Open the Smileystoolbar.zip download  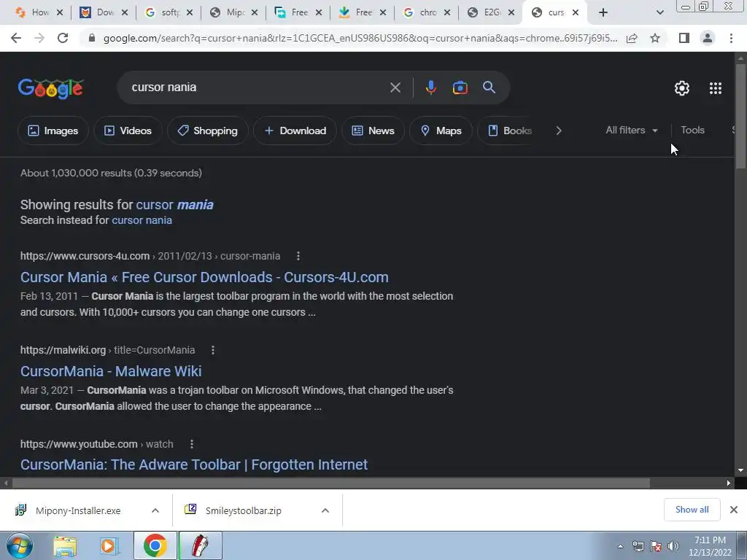243,510
